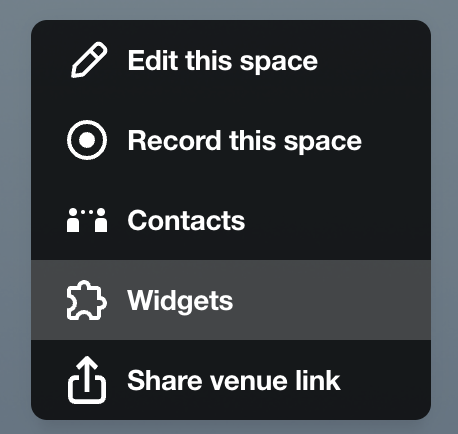Click the upward arrow of the share icon
Image resolution: width=458 pixels, height=434 pixels.
87,373
